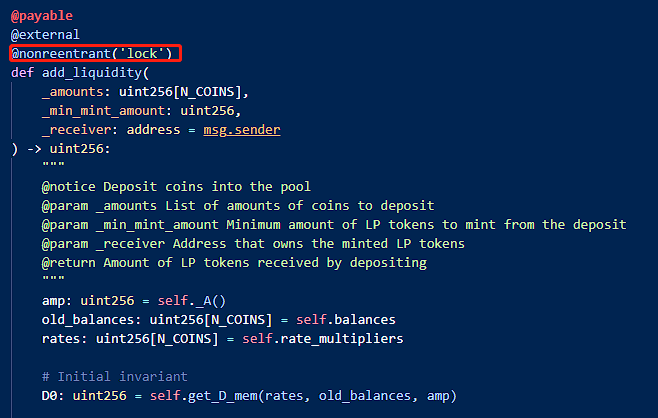Click the @external decorator line
The height and width of the screenshot is (418, 658).
pyautogui.click(x=45, y=34)
